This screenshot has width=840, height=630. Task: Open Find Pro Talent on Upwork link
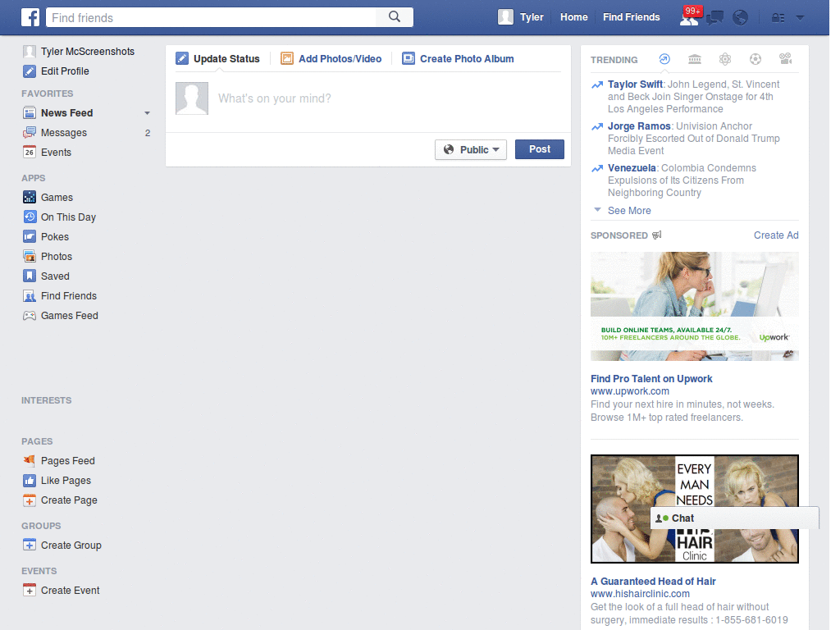tap(651, 379)
